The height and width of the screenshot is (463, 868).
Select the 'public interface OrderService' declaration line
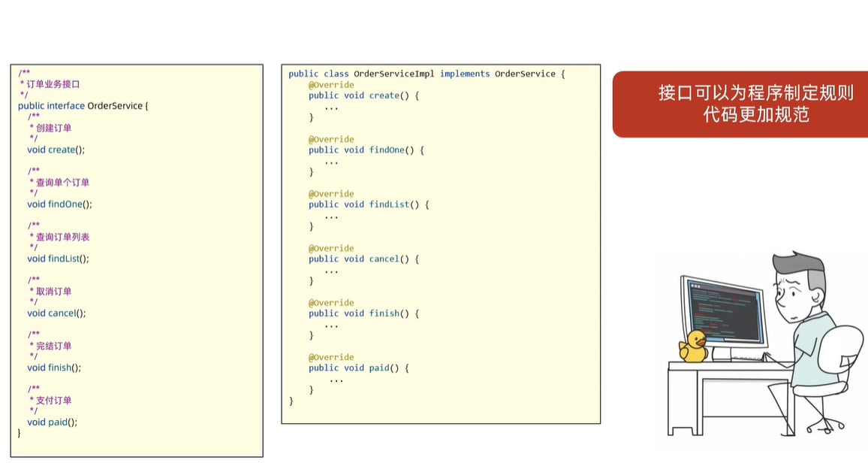click(83, 106)
